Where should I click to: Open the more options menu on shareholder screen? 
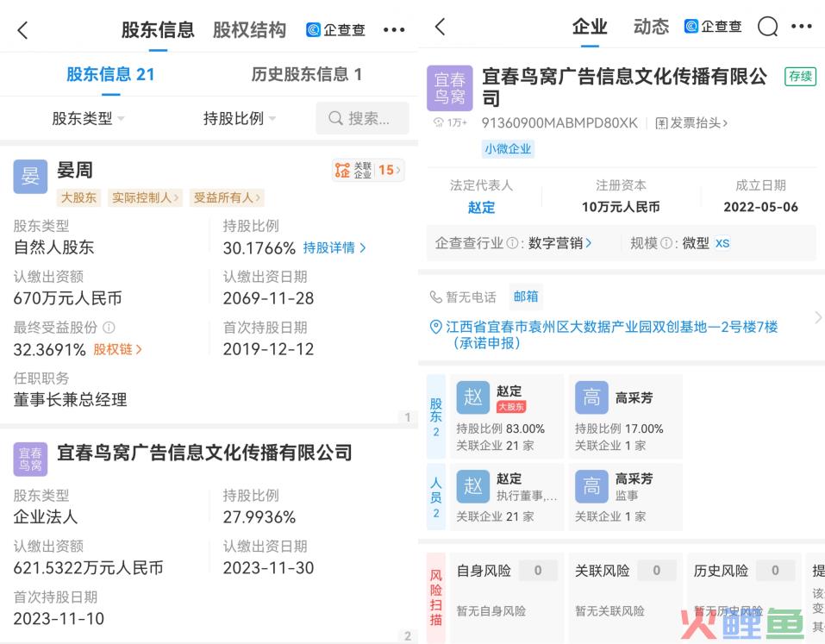(394, 30)
